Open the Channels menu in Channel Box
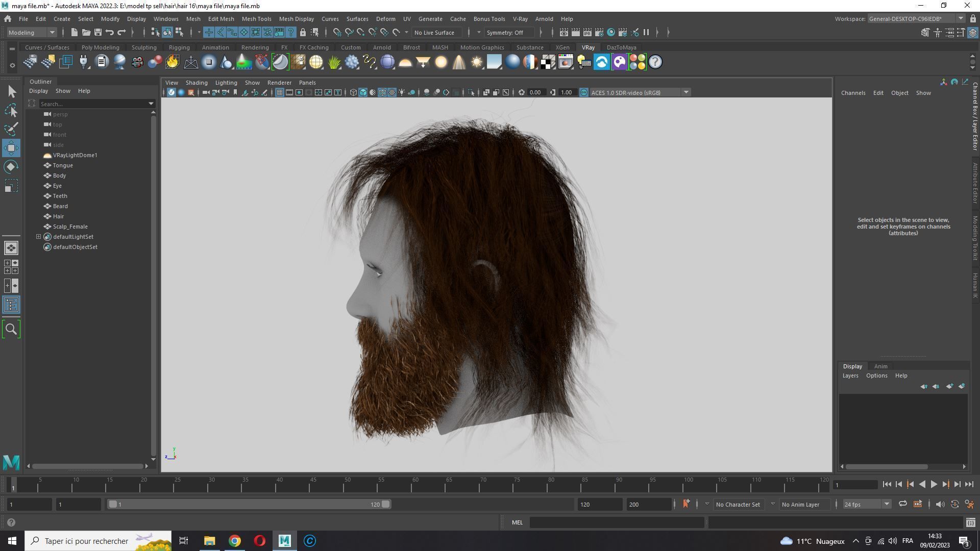This screenshot has width=980, height=551. pos(853,93)
